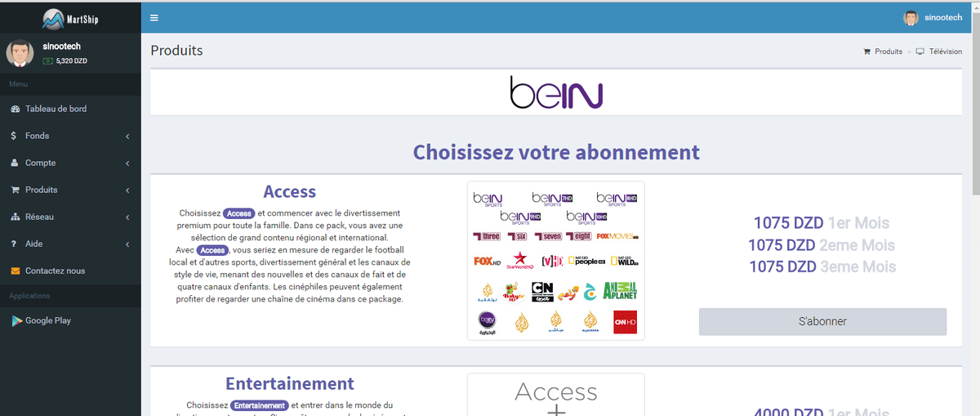Subscribe to Access with the S'abonner button
Image resolution: width=980 pixels, height=416 pixels.
point(822,321)
